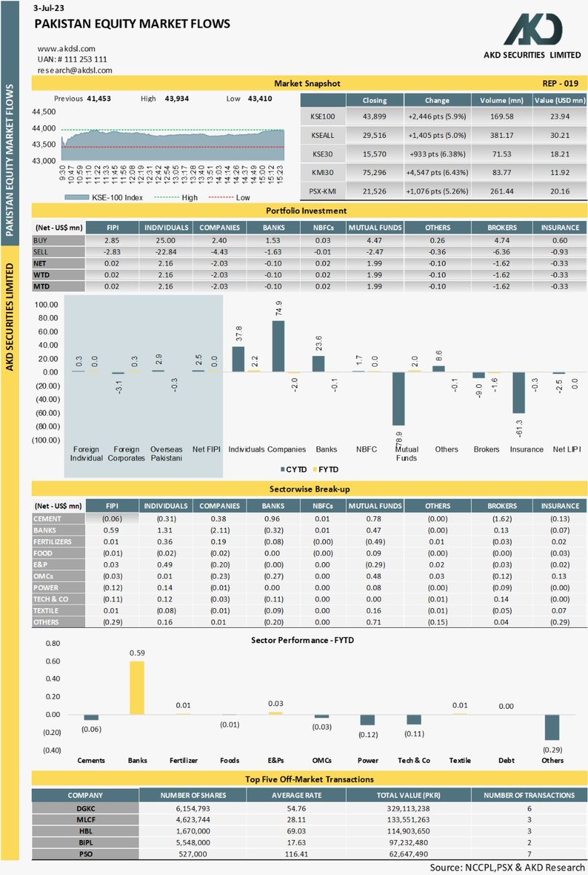Viewport: 588px width, 875px height.
Task: Click the Overseas Pakistani axis label
Action: 166,454
